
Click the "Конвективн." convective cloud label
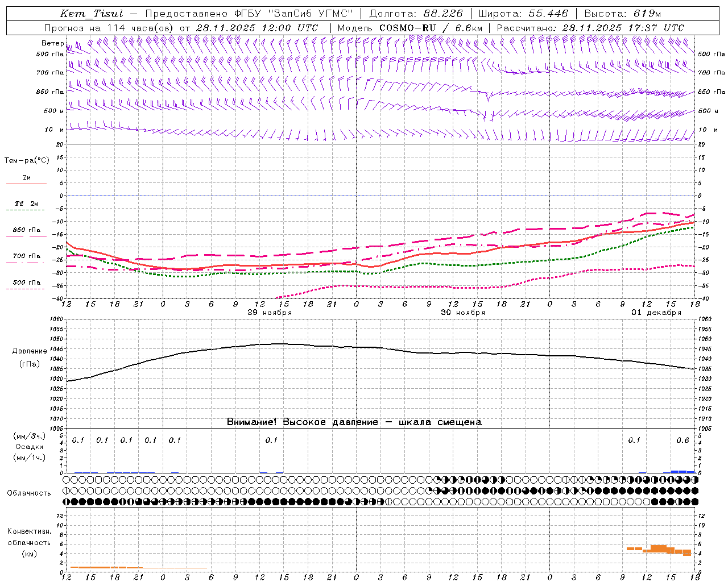coord(29,531)
